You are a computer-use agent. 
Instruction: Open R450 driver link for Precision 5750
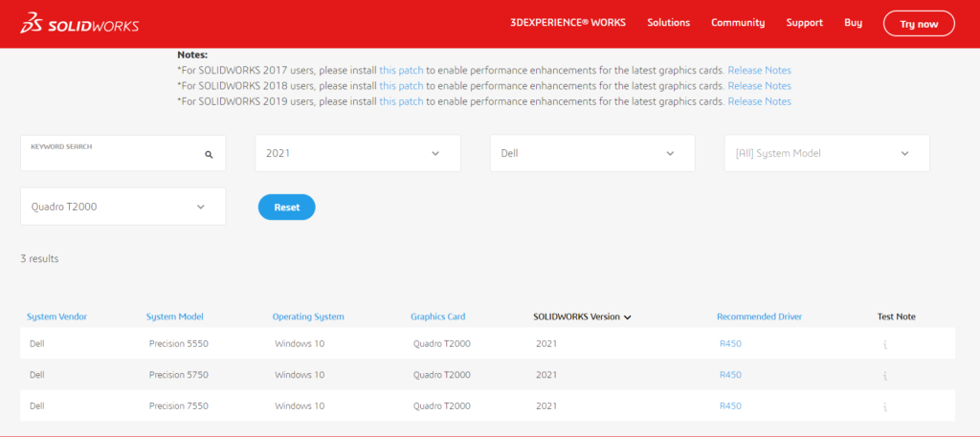[x=730, y=375]
